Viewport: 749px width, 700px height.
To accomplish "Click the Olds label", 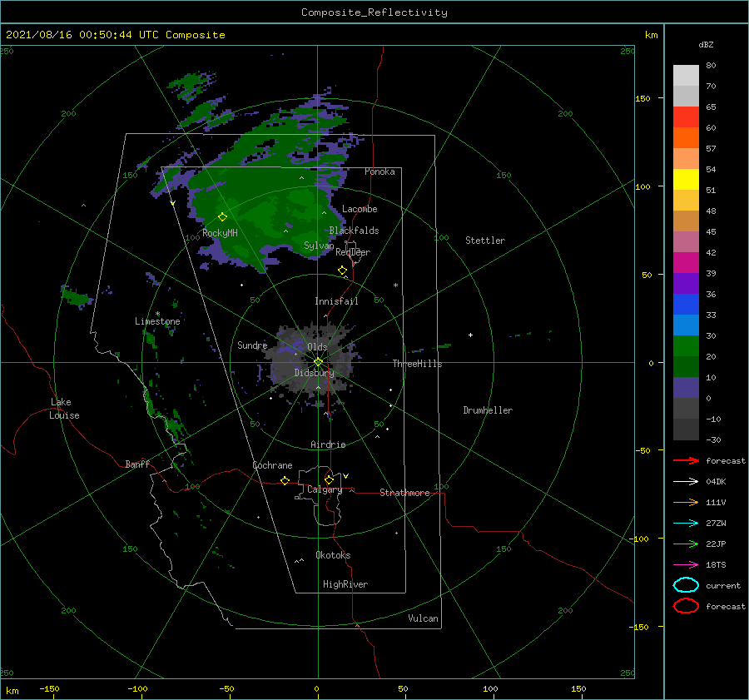I will point(317,347).
